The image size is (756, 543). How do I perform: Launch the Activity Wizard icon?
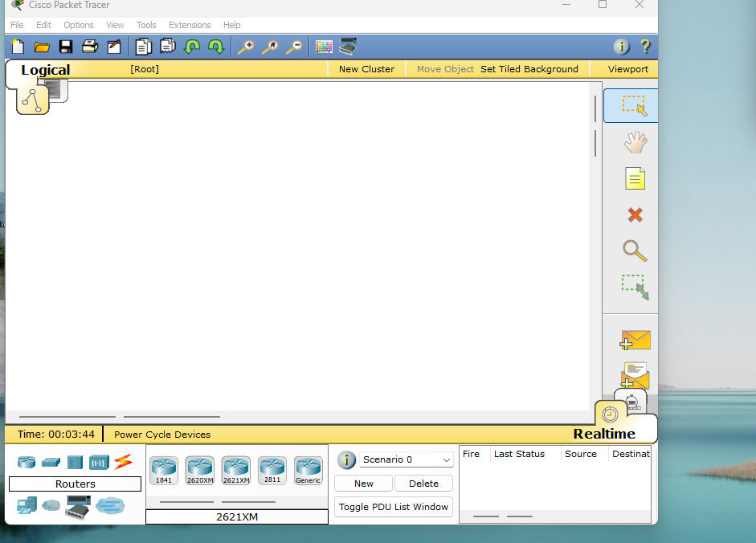click(x=114, y=47)
